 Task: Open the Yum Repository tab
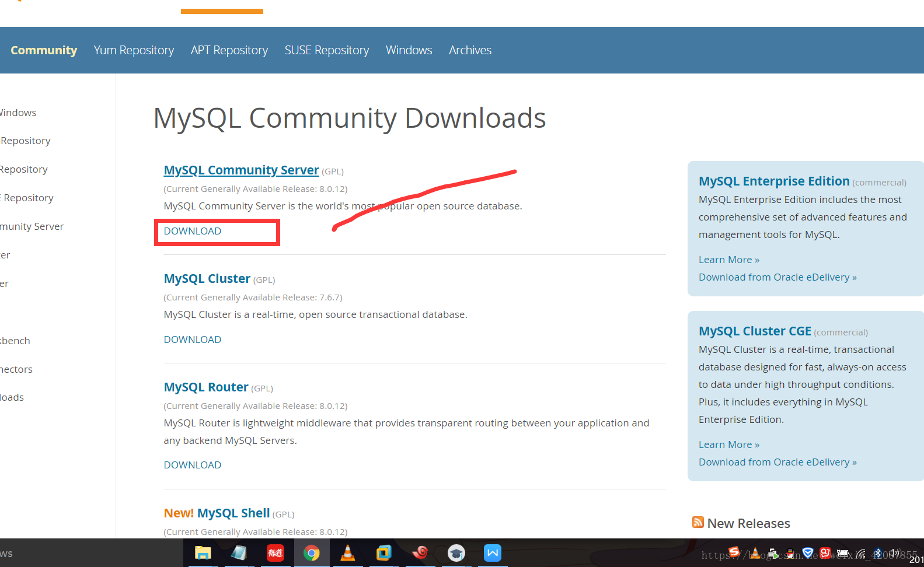point(134,50)
